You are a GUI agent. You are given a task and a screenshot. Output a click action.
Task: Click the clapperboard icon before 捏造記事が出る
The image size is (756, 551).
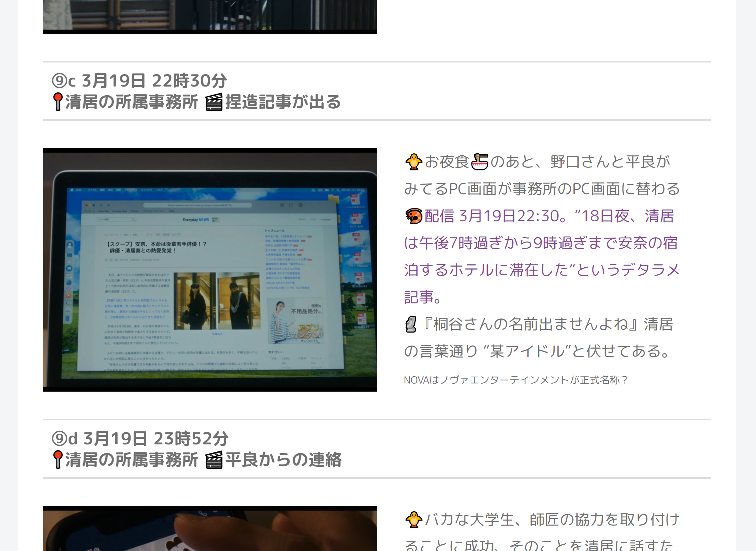click(214, 102)
